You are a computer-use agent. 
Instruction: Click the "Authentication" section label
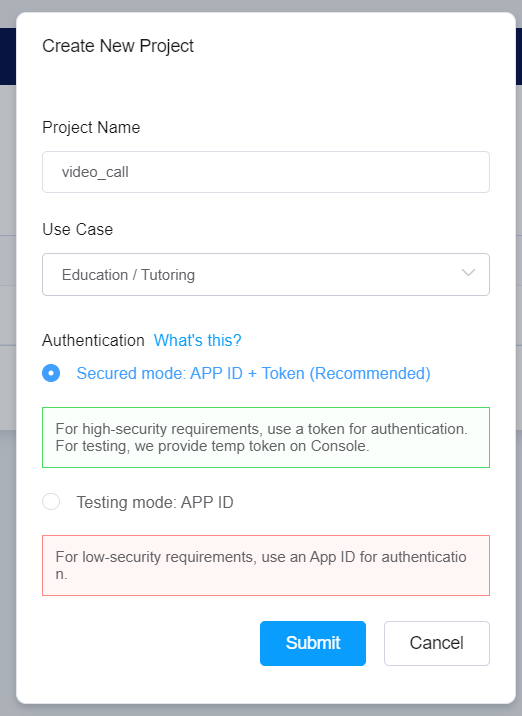[x=93, y=341]
